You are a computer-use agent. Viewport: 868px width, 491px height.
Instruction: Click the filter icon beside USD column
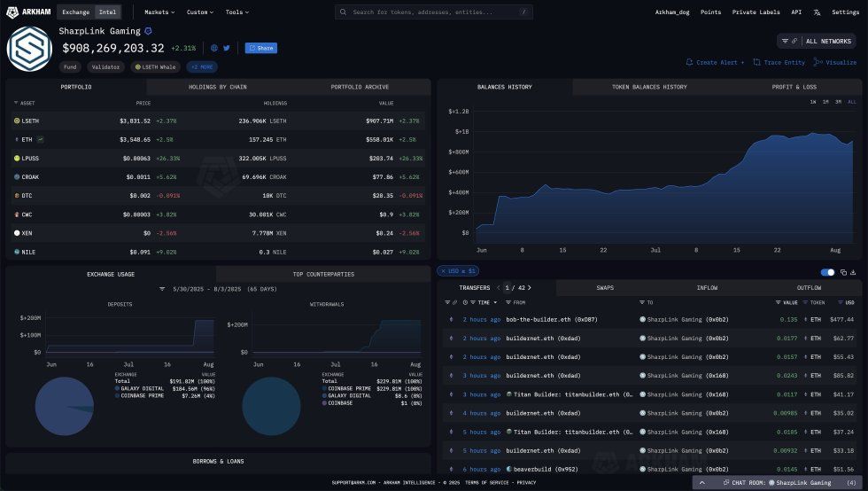click(x=841, y=302)
